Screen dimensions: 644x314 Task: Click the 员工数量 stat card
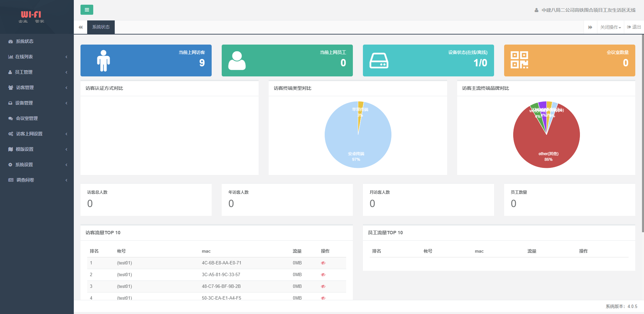coord(570,200)
